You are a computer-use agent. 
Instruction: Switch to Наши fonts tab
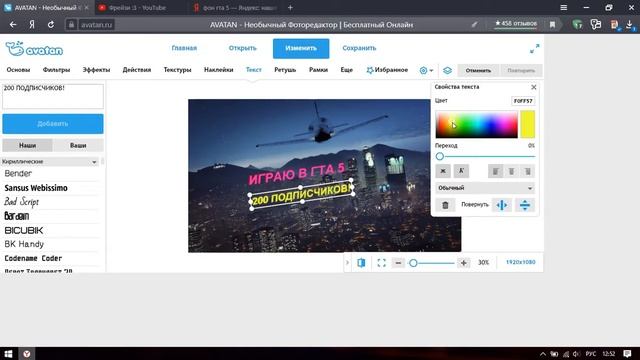tap(27, 145)
